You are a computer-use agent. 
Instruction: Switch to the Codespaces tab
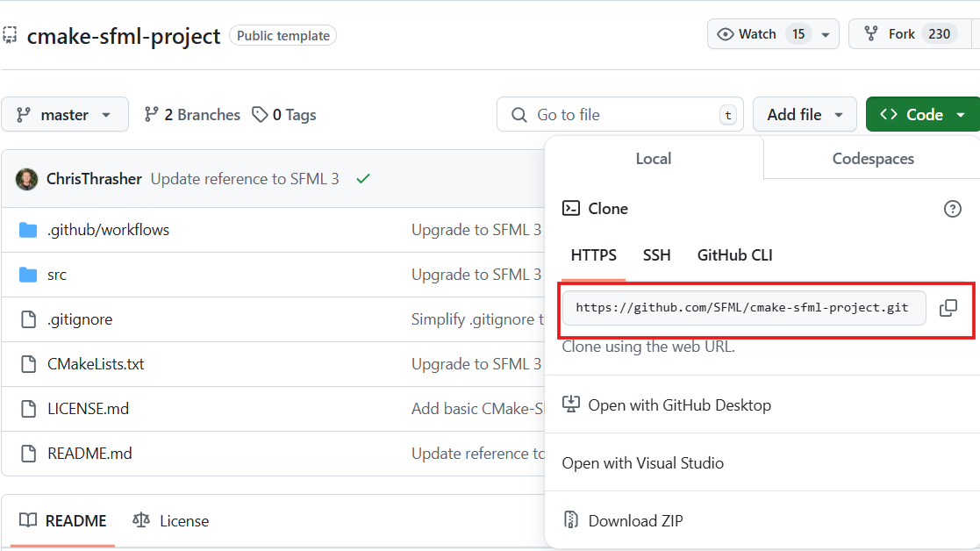[x=872, y=159]
